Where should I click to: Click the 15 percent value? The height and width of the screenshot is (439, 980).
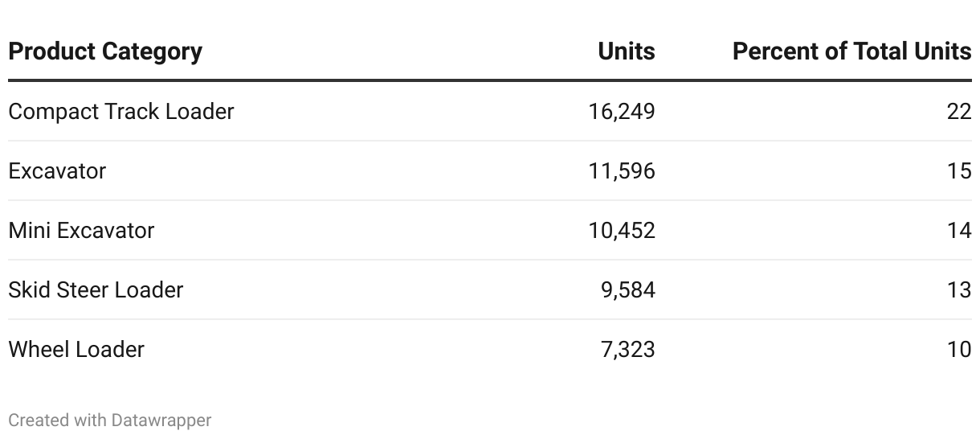click(x=959, y=170)
